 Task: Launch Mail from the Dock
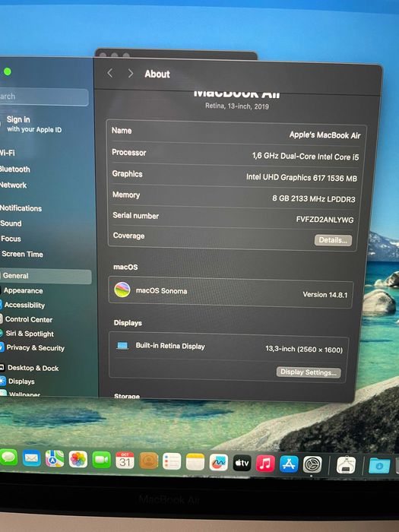coord(31,458)
